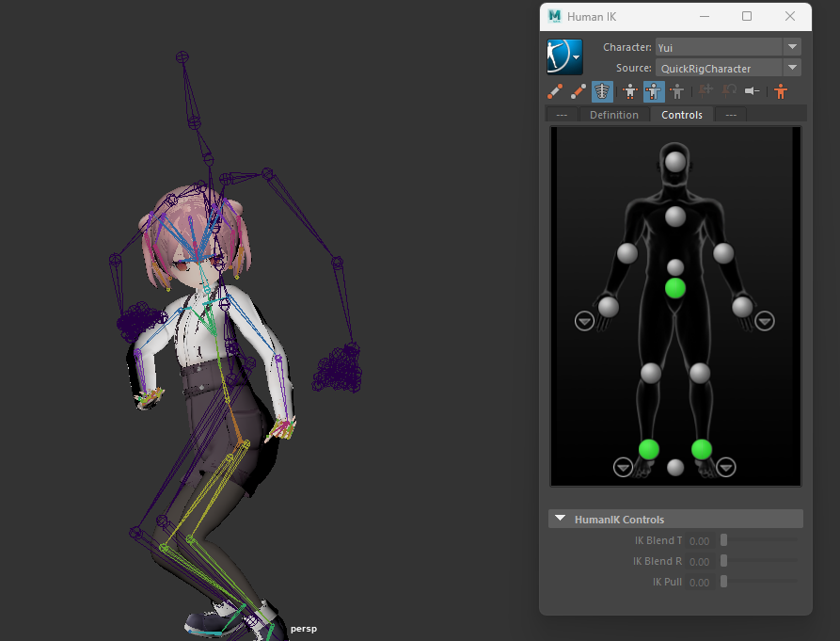The height and width of the screenshot is (641, 840).
Task: Select the '---' tab after Controls
Action: (731, 115)
